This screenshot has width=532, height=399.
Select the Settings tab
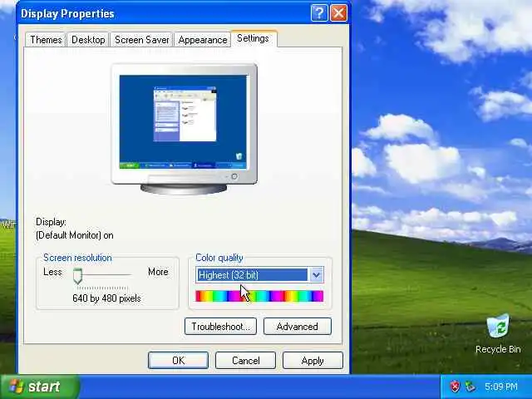[x=253, y=38]
